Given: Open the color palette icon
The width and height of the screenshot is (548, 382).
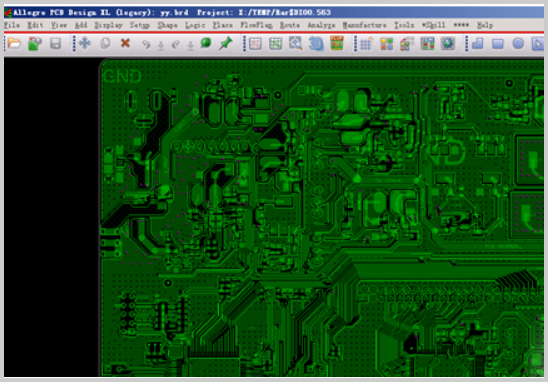Looking at the screenshot, I should point(387,44).
